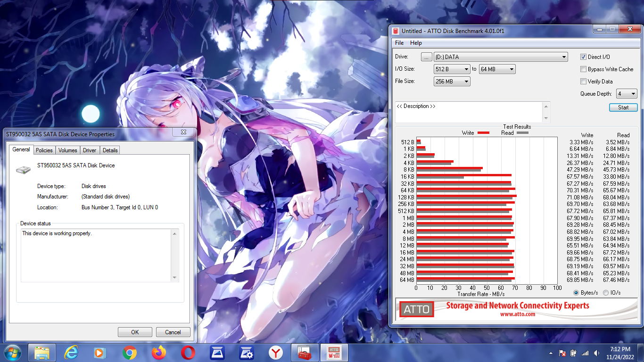Click the 128 KB write value 71.08 MB/s
The height and width of the screenshot is (362, 644).
click(x=580, y=197)
